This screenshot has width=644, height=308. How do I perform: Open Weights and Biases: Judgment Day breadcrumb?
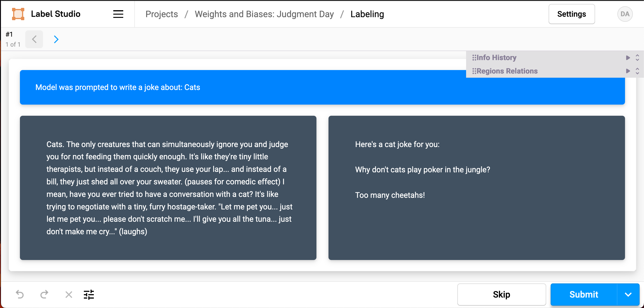[x=264, y=14]
